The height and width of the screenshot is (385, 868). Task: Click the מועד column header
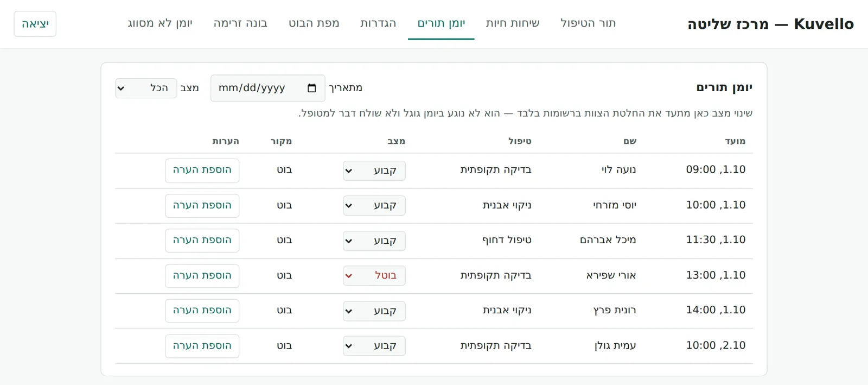pos(735,141)
